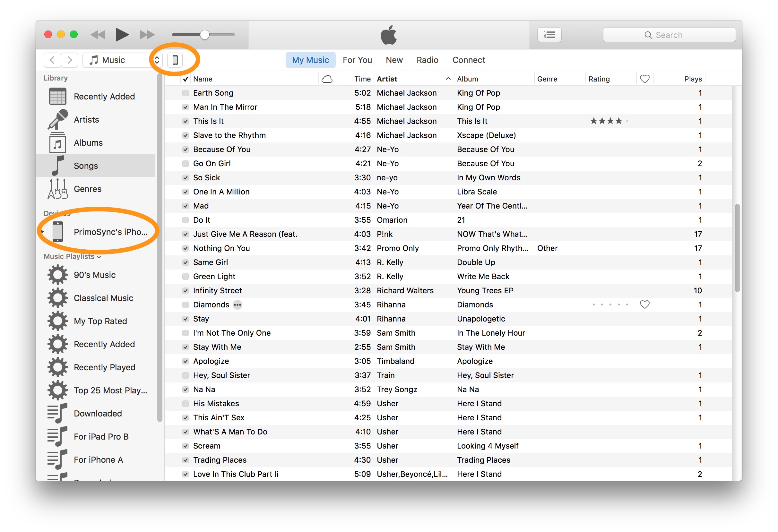The height and width of the screenshot is (532, 778).
Task: Select the song Infinity Street
Action: (x=449, y=291)
